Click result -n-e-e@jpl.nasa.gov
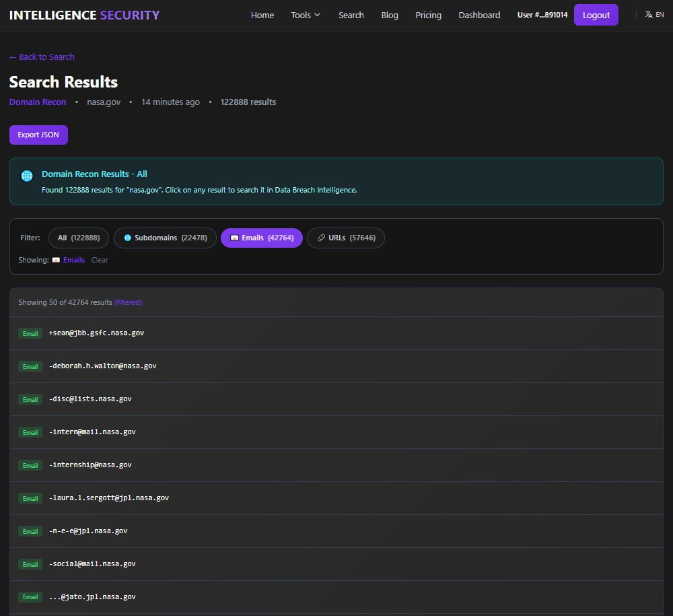 (336, 531)
